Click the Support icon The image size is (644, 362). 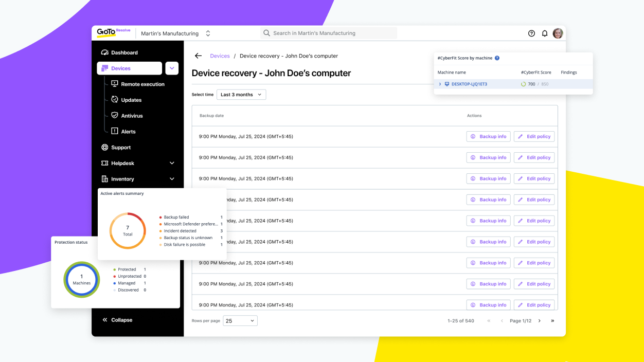105,147
